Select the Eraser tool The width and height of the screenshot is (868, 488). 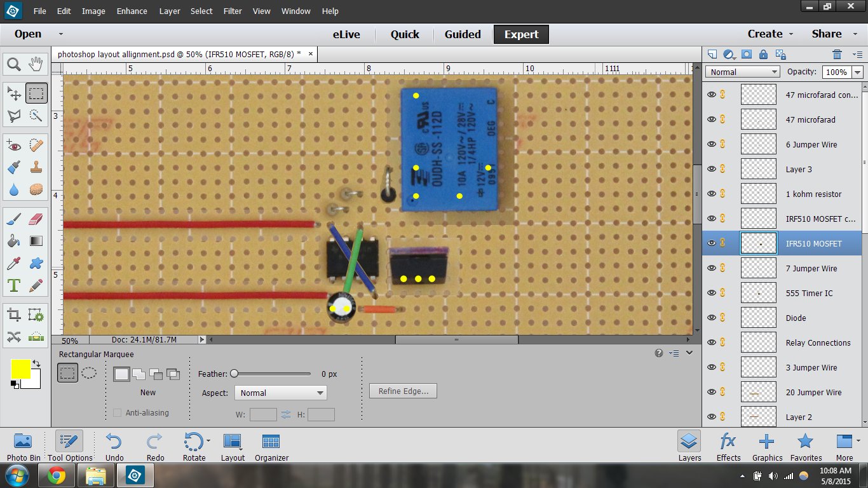(x=36, y=219)
